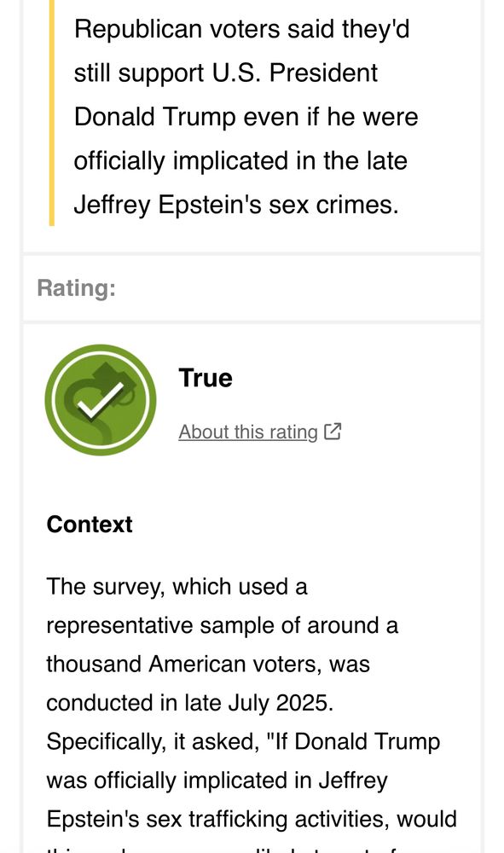Image resolution: width=504 pixels, height=853 pixels.
Task: Open the external link icon beside About this rating
Action: tap(333, 432)
